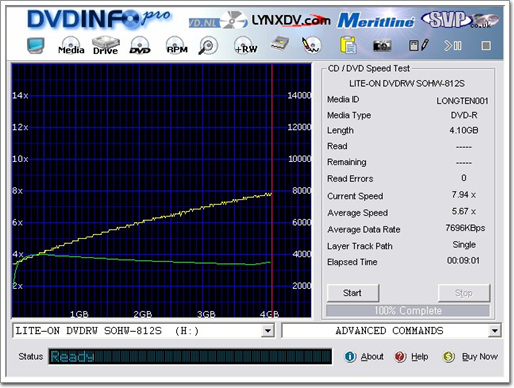Image resolution: width=514 pixels, height=388 pixels.
Task: Select the DVD disc tool icon
Action: click(x=140, y=46)
